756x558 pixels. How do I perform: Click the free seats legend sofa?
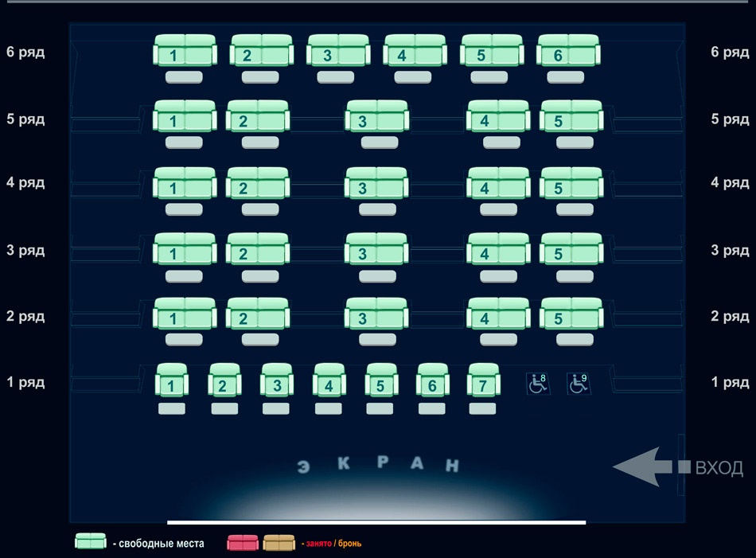click(91, 542)
